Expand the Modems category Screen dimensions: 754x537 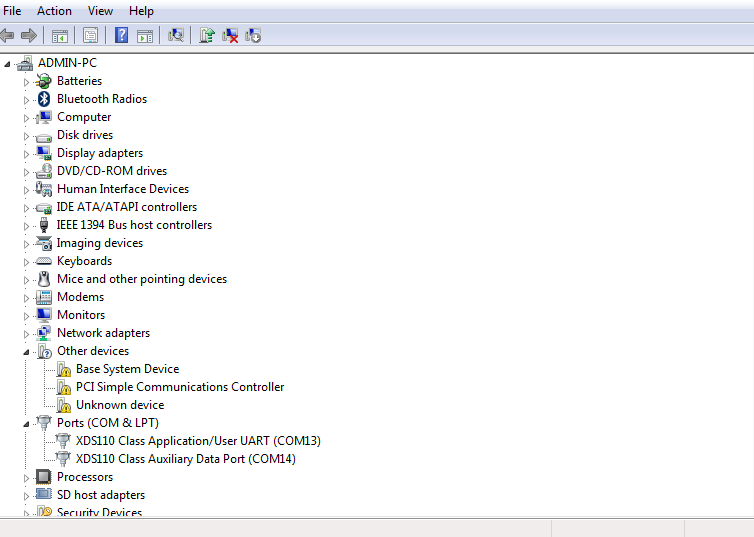pyautogui.click(x=26, y=298)
